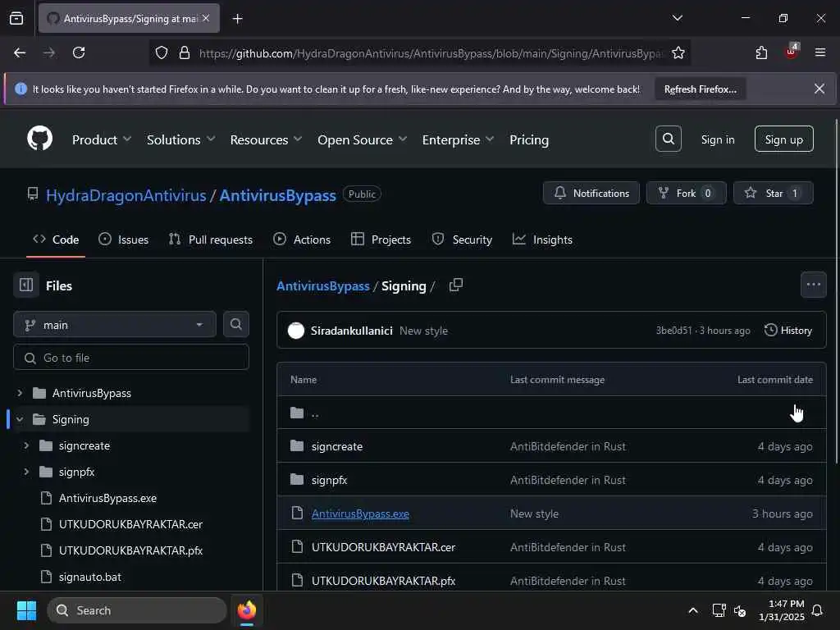Click the Notifications button

point(591,193)
